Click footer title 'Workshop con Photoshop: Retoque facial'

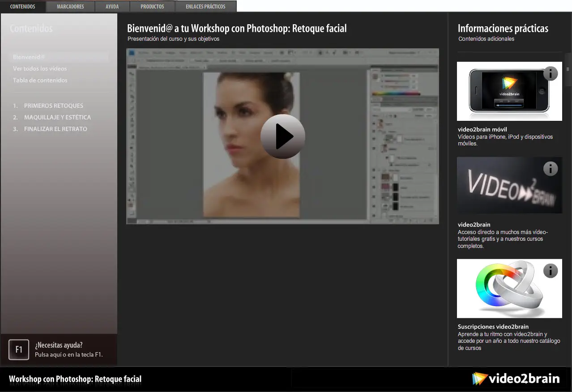(75, 379)
